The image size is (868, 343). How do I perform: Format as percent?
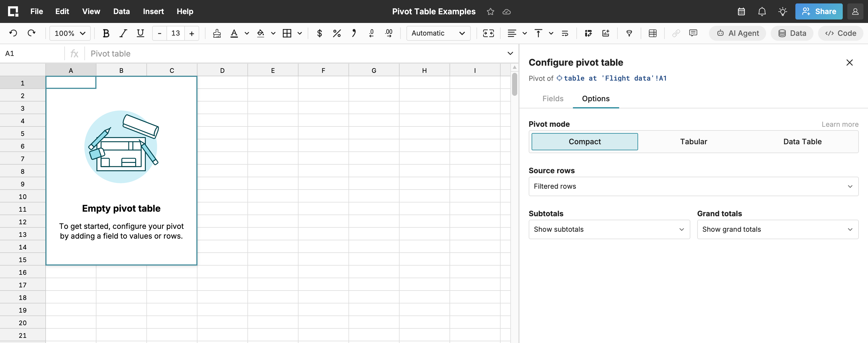click(337, 33)
